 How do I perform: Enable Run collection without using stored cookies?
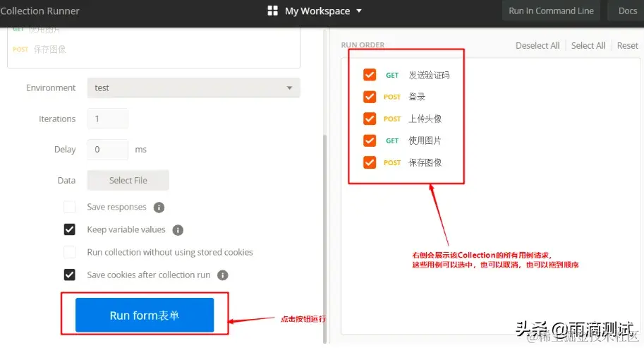69,252
